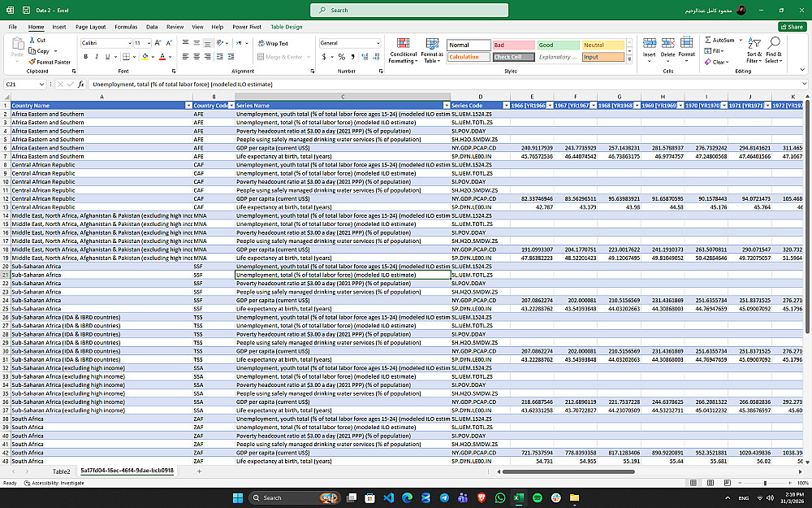Open the font size dropdown
This screenshot has width=812, height=508.
tap(149, 43)
